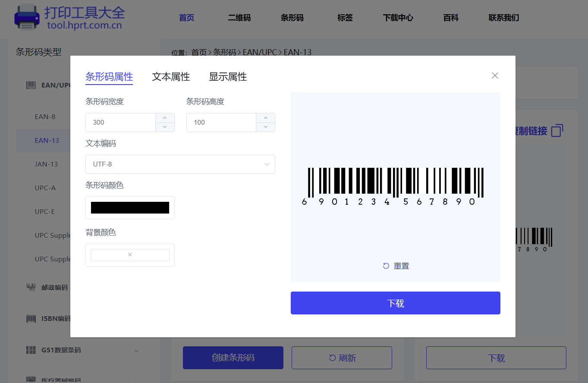Decrease barcode height with down arrow

click(x=266, y=127)
